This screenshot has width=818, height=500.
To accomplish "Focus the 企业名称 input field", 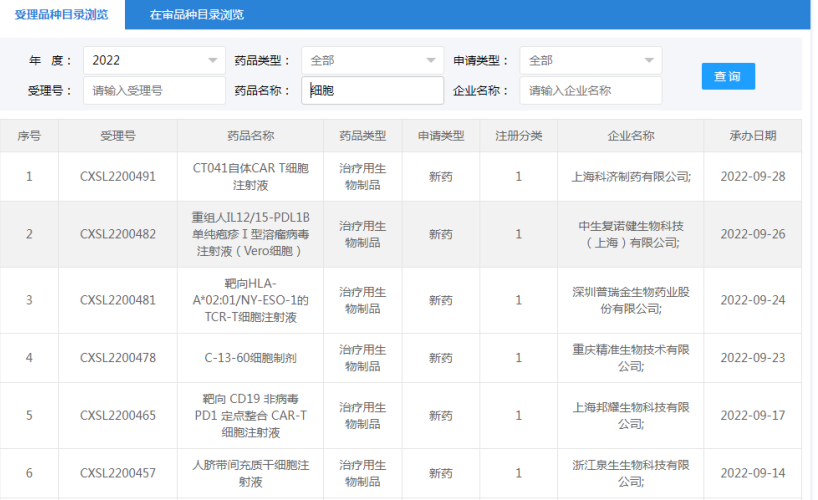I will pyautogui.click(x=590, y=91).
